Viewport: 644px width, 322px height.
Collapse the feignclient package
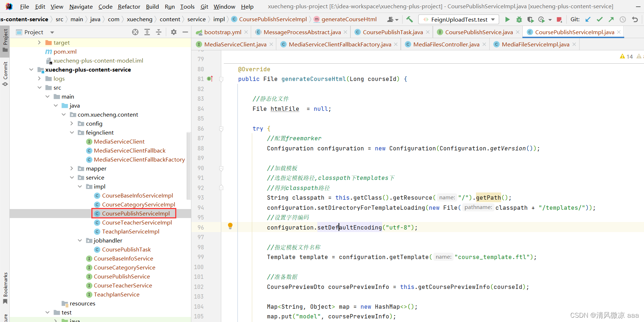point(72,132)
